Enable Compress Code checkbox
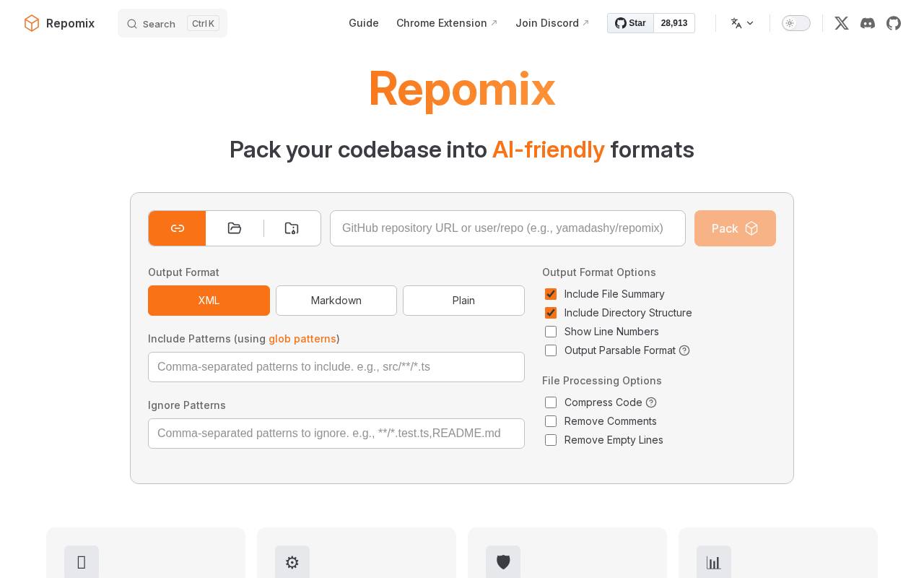This screenshot has height=578, width=924. [x=551, y=402]
